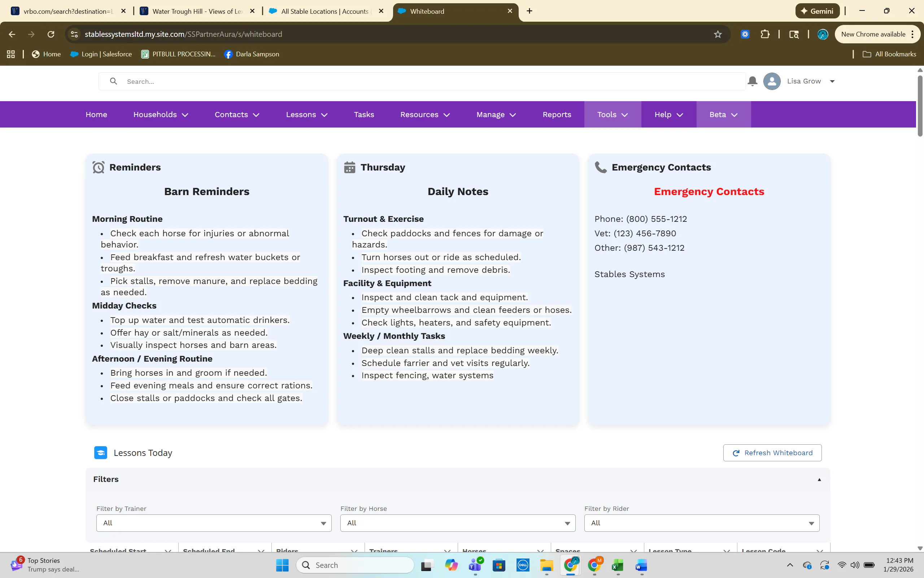924x578 pixels.
Task: Launch Word from the taskbar
Action: pyautogui.click(x=641, y=565)
